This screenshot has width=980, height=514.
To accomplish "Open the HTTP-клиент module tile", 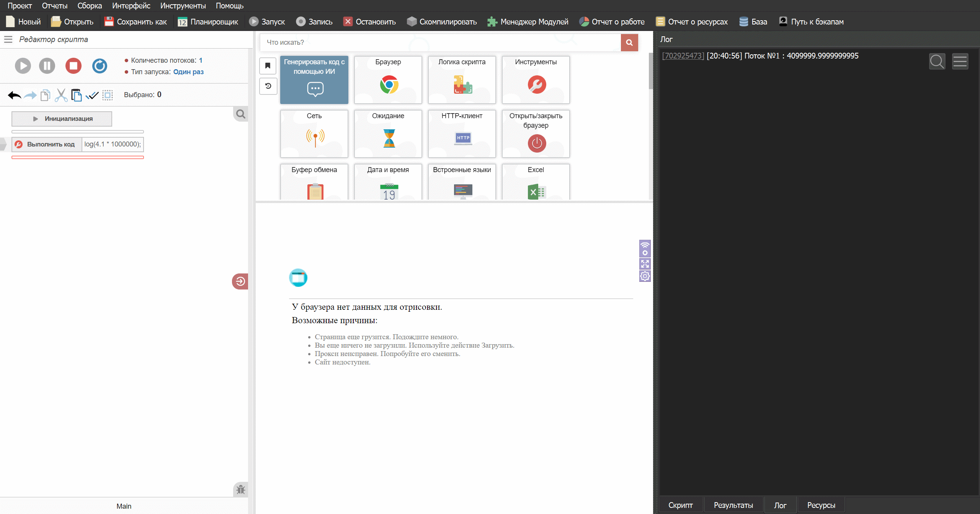I will [462, 133].
